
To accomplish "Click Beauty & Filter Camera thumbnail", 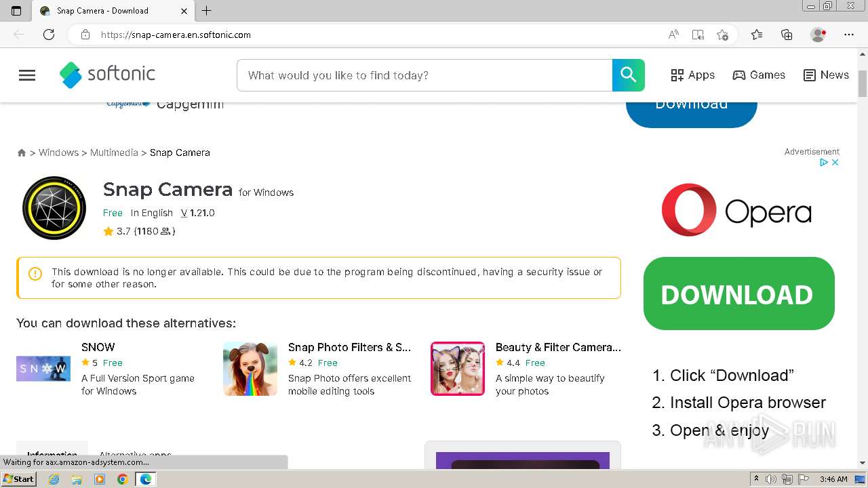I will point(458,369).
